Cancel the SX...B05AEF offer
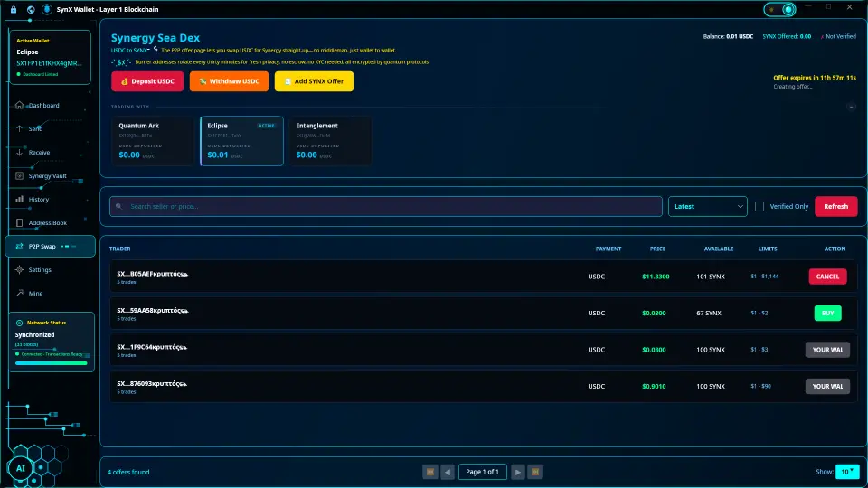 [827, 277]
